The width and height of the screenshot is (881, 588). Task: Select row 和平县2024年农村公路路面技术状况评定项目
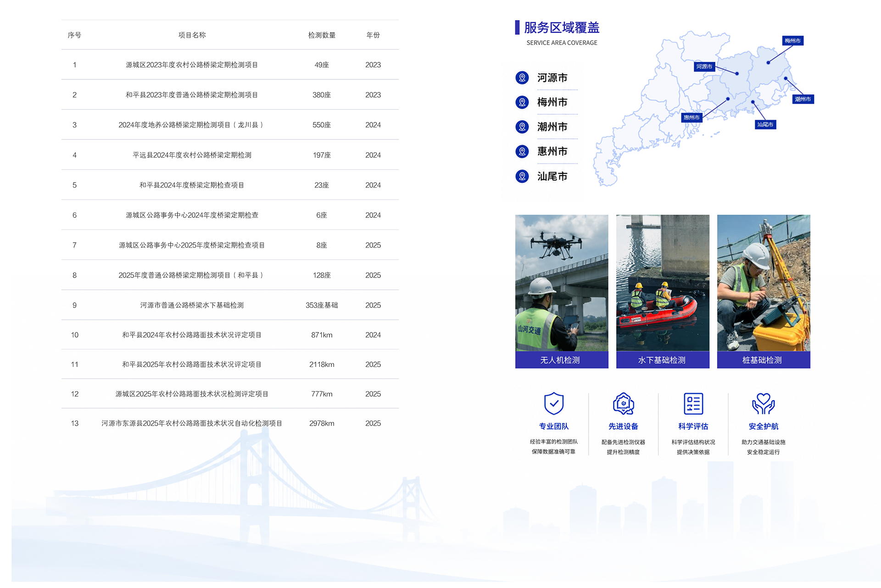[x=230, y=335]
